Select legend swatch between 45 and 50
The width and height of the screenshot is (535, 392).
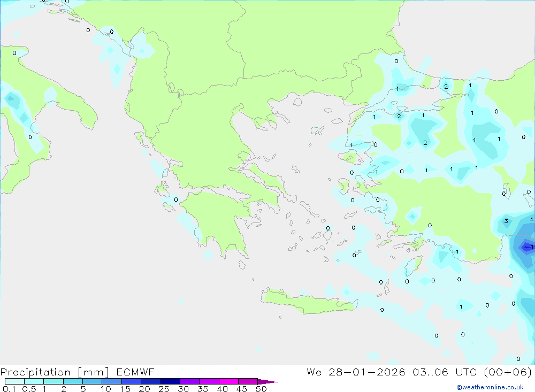(x=248, y=381)
